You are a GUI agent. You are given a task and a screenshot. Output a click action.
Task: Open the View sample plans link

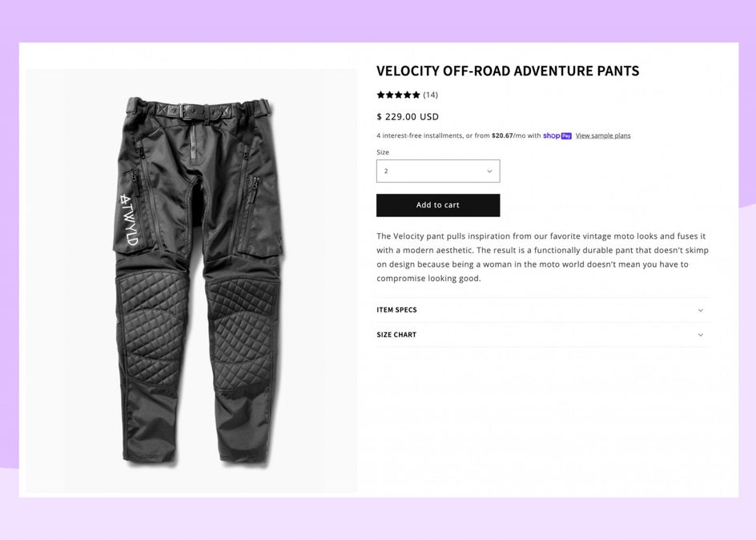coord(603,136)
